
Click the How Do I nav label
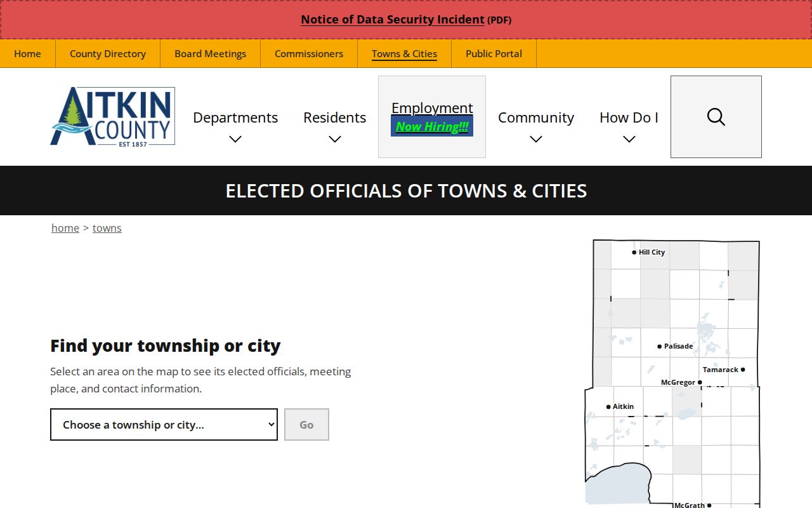click(629, 117)
